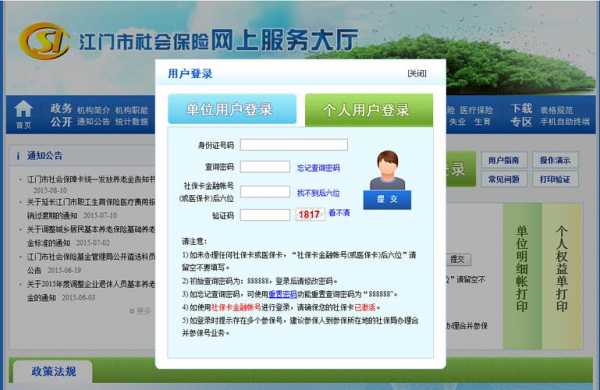This screenshot has width=600, height=390.
Task: Click the 身份证号码 input field
Action: [x=294, y=145]
